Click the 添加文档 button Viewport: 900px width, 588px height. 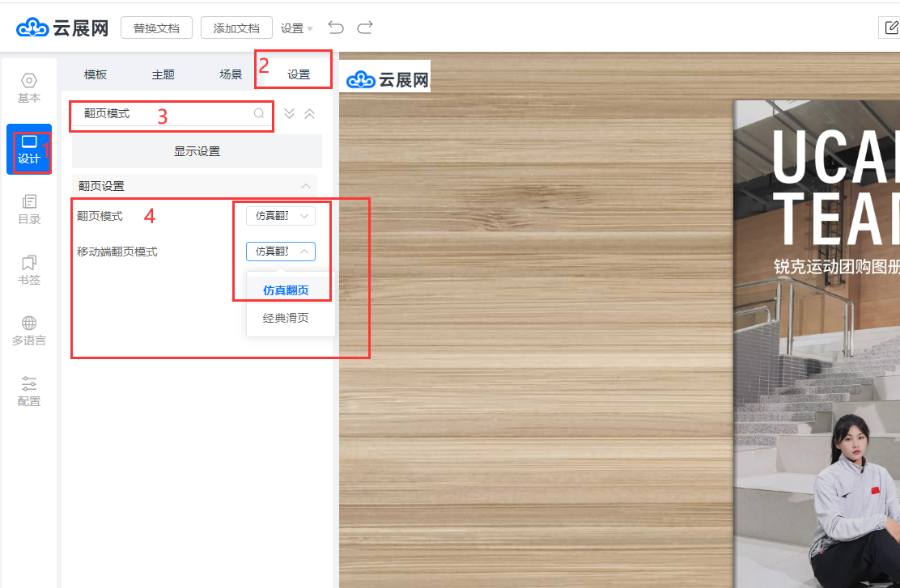coord(236,28)
